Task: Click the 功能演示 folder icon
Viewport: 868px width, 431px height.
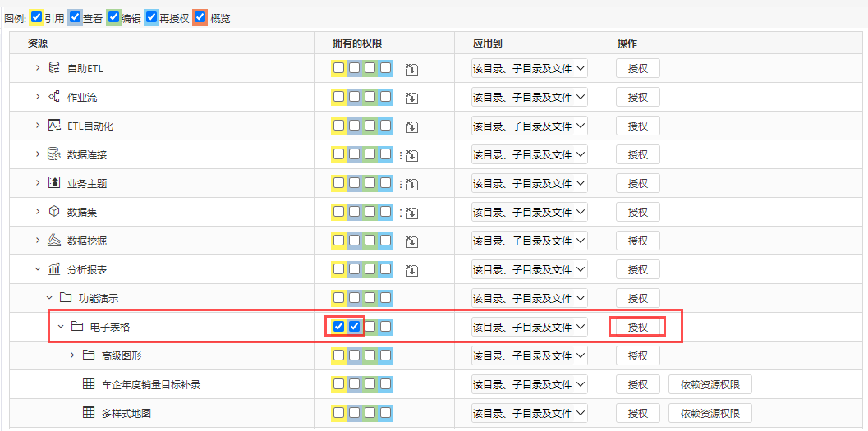Action: coord(66,298)
